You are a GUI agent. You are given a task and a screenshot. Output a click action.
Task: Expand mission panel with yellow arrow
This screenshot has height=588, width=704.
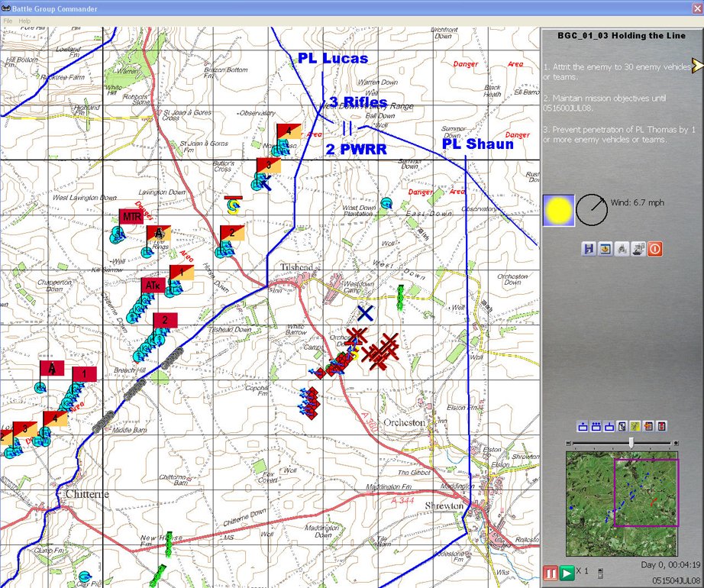[696, 66]
